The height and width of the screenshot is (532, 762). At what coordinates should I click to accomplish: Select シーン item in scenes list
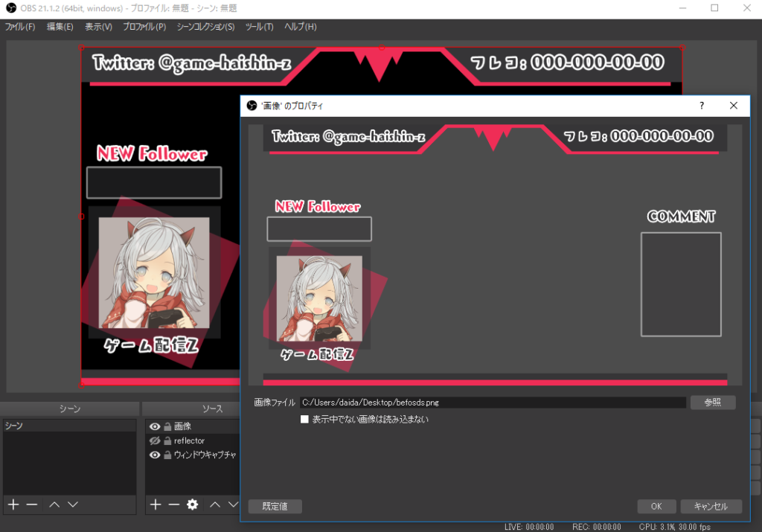[x=69, y=426]
